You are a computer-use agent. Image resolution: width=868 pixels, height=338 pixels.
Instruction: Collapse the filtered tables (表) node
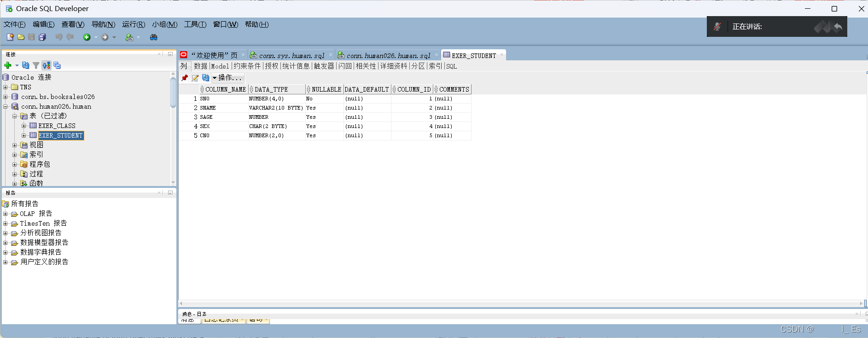tap(14, 116)
